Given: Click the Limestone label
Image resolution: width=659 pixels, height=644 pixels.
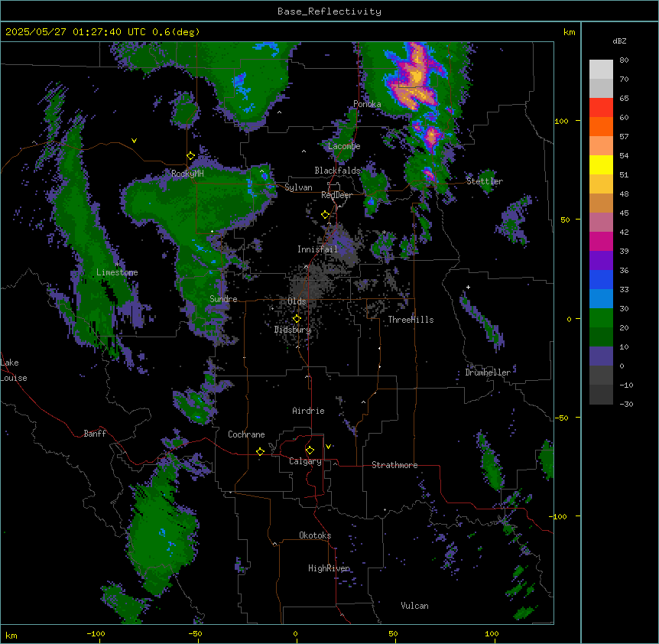Looking at the screenshot, I should pyautogui.click(x=117, y=272).
